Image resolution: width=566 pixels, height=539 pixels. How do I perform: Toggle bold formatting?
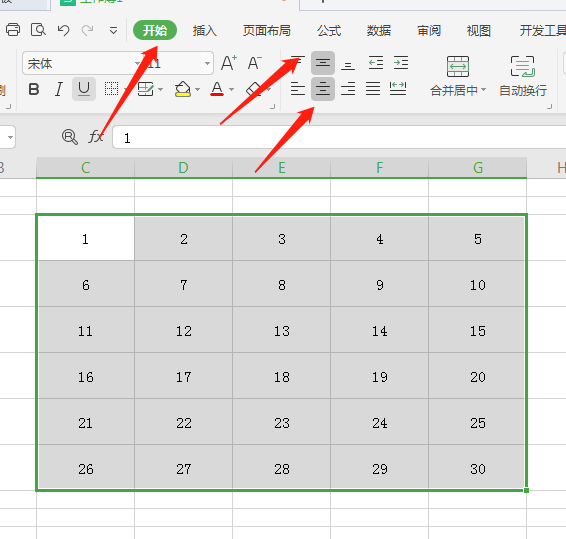click(34, 89)
